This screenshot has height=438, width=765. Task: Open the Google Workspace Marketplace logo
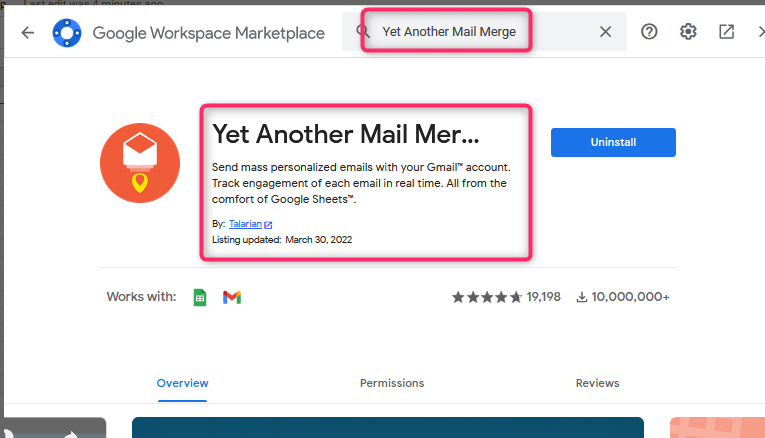click(x=67, y=33)
